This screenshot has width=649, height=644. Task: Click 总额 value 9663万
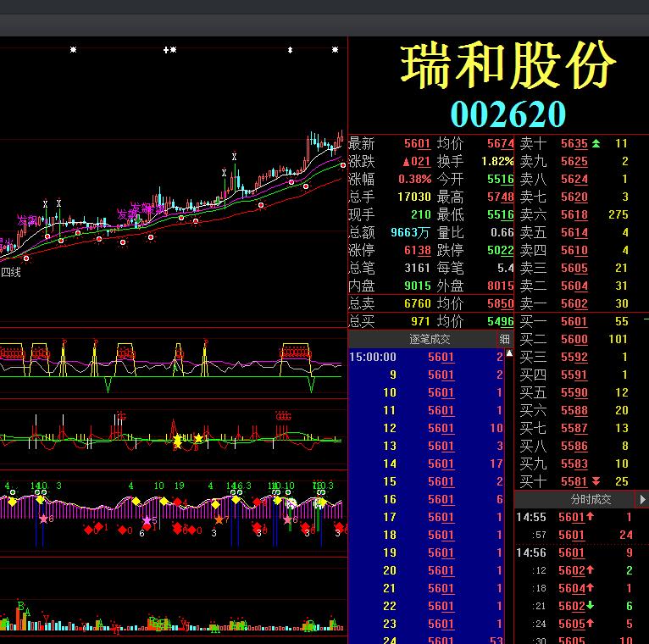coord(410,232)
